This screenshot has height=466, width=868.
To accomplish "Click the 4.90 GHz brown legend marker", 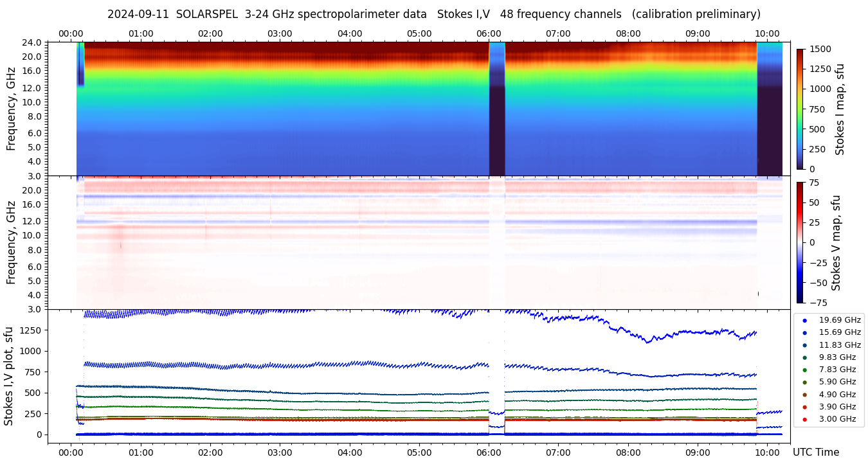I will click(804, 395).
